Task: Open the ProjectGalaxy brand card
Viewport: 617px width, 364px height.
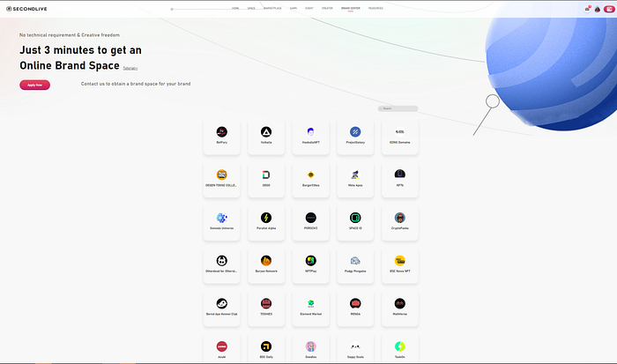Action: pyautogui.click(x=355, y=137)
